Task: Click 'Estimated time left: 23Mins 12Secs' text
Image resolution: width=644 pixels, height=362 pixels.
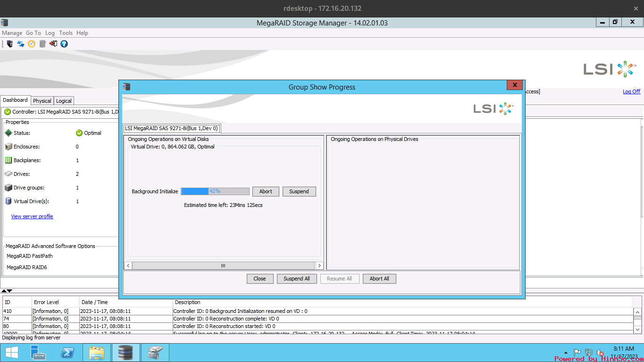Action: pyautogui.click(x=223, y=205)
